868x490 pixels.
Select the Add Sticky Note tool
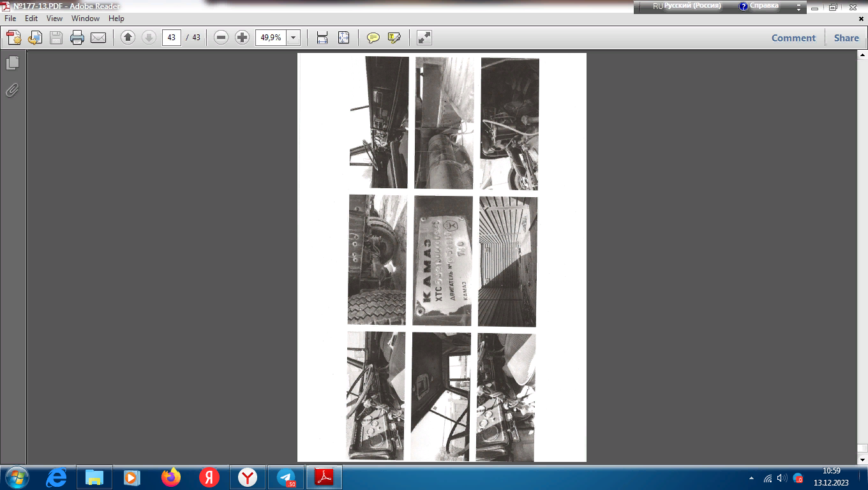[373, 38]
